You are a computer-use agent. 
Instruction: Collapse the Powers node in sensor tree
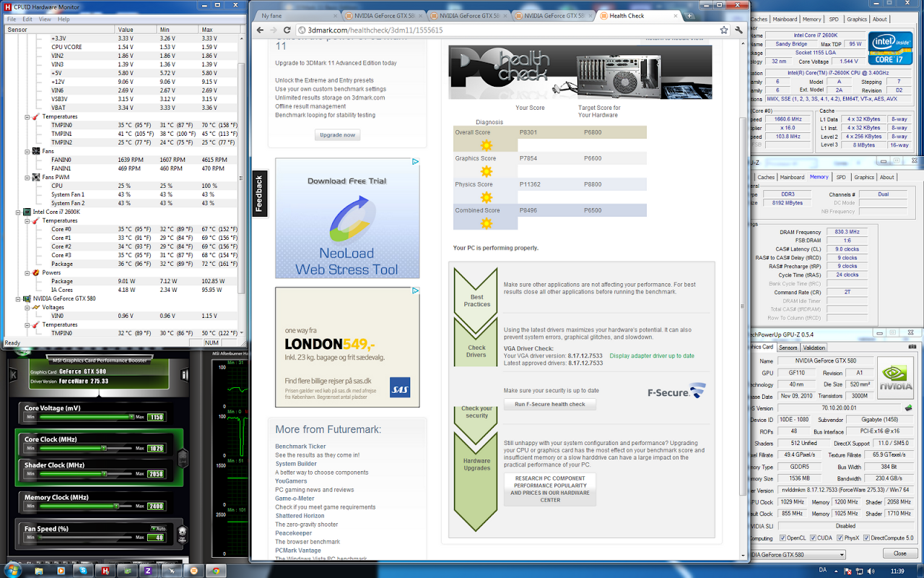27,272
